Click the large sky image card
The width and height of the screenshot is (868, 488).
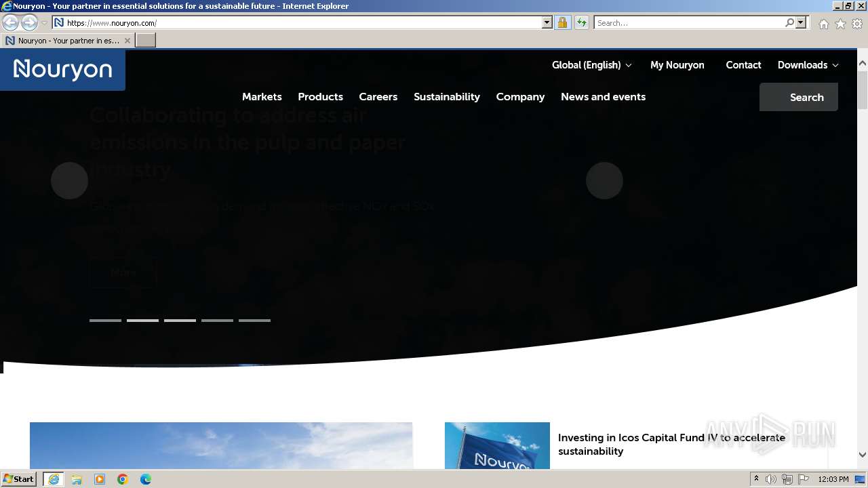(221, 446)
